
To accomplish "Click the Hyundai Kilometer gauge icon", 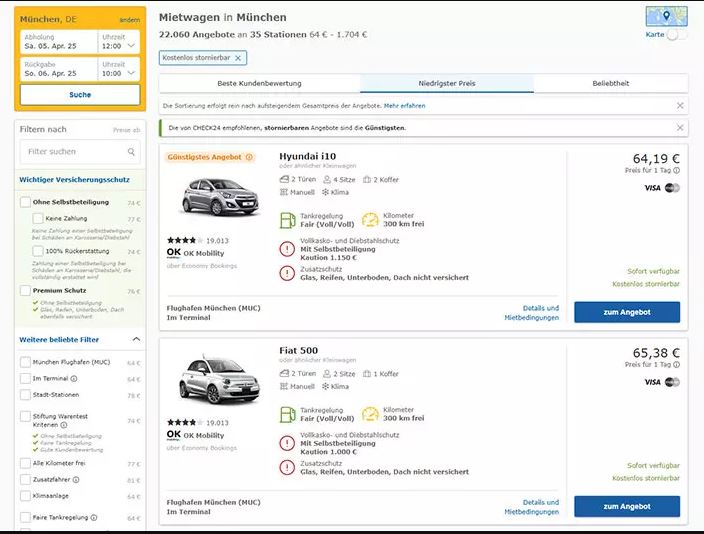I will point(370,220).
